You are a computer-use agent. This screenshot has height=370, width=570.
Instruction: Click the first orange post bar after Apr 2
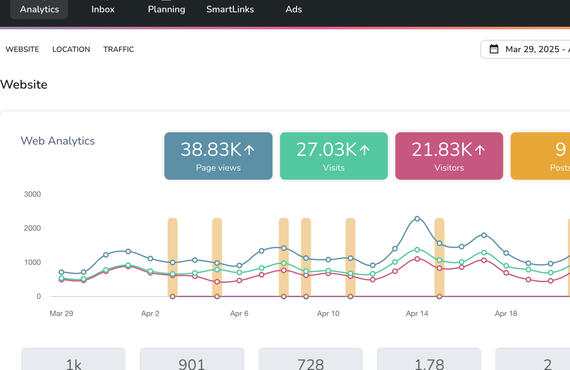coord(173,257)
